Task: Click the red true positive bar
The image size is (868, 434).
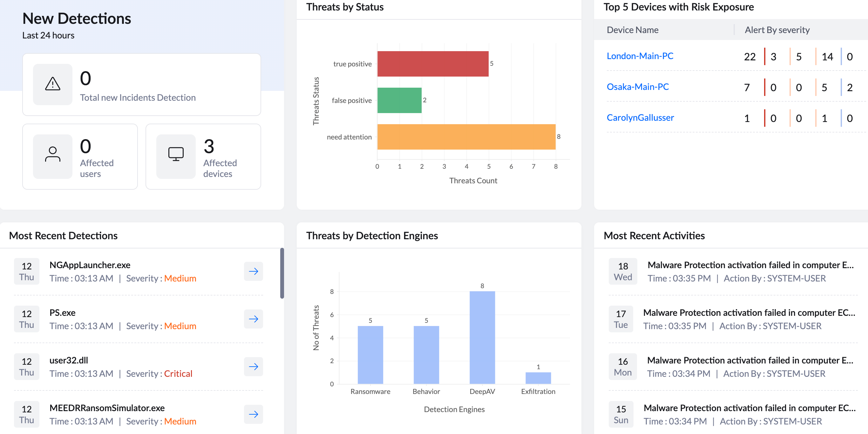Action: pos(433,64)
